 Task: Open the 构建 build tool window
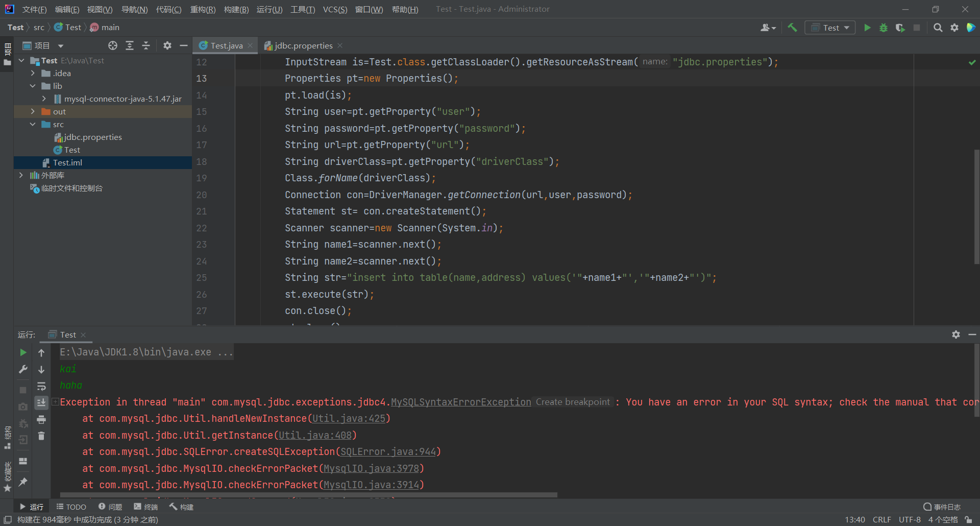click(181, 507)
